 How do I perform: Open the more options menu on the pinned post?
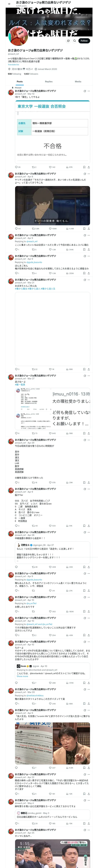[x=89, y=91]
